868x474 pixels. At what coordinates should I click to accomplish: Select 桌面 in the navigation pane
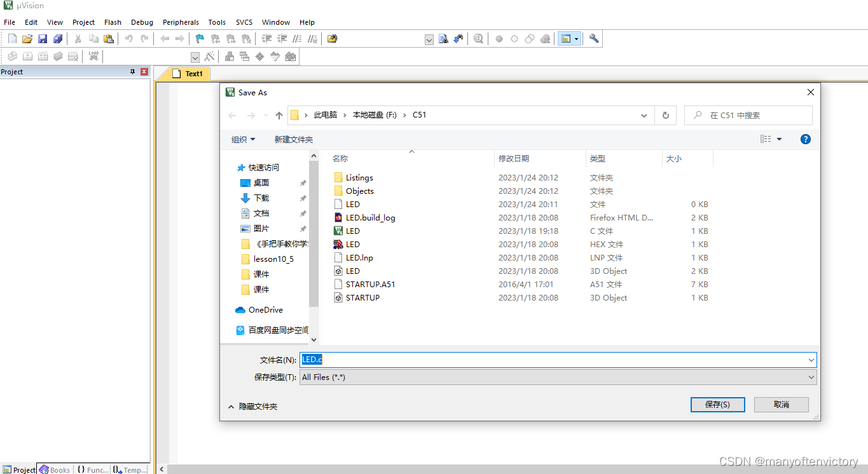pyautogui.click(x=261, y=182)
